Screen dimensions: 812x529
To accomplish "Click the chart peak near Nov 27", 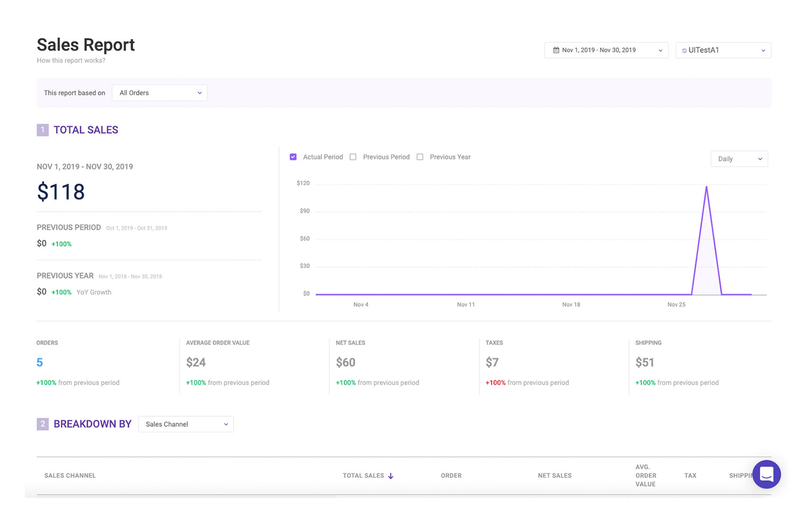I will [x=706, y=187].
